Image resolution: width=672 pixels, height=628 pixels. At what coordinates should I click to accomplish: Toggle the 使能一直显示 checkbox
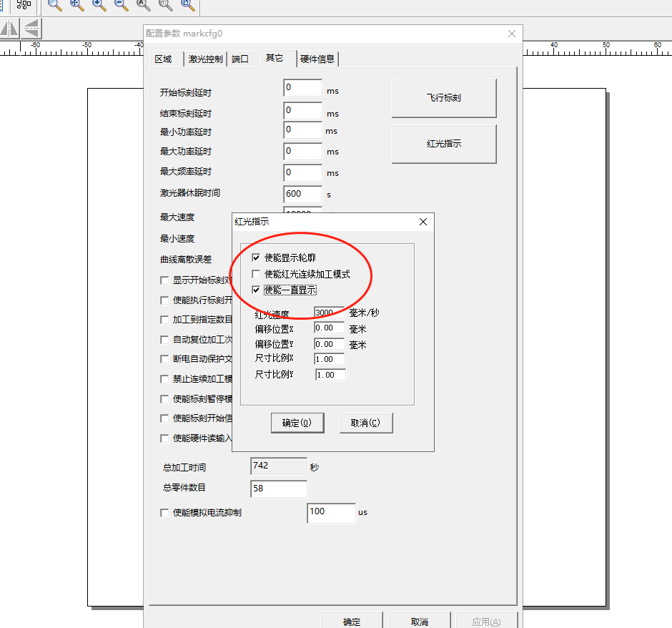pyautogui.click(x=256, y=290)
